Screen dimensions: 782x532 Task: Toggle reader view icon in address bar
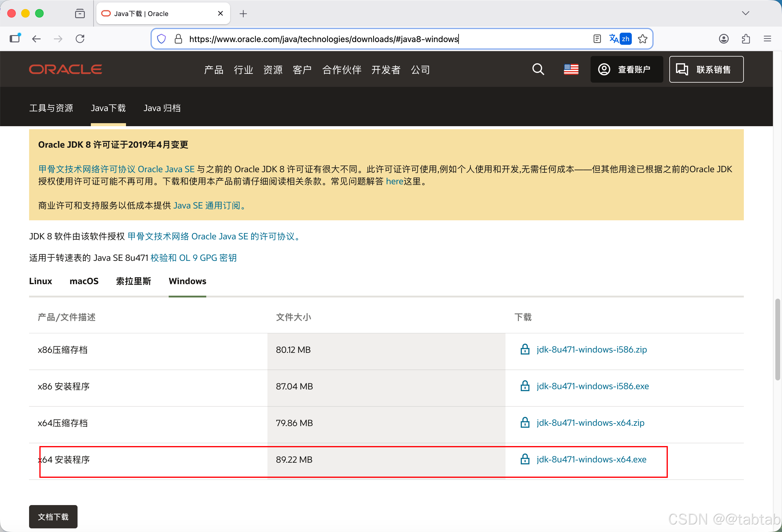(x=597, y=39)
